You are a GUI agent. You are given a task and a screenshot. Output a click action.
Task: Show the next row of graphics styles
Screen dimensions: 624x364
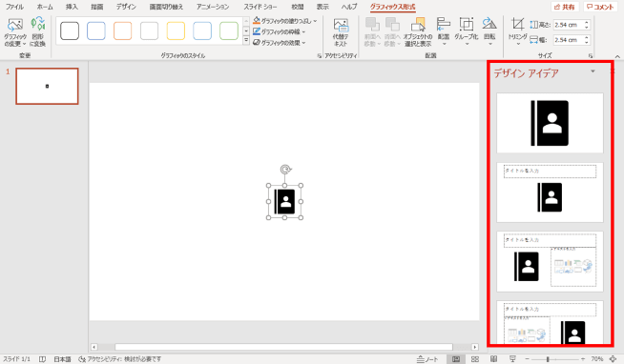click(x=246, y=31)
